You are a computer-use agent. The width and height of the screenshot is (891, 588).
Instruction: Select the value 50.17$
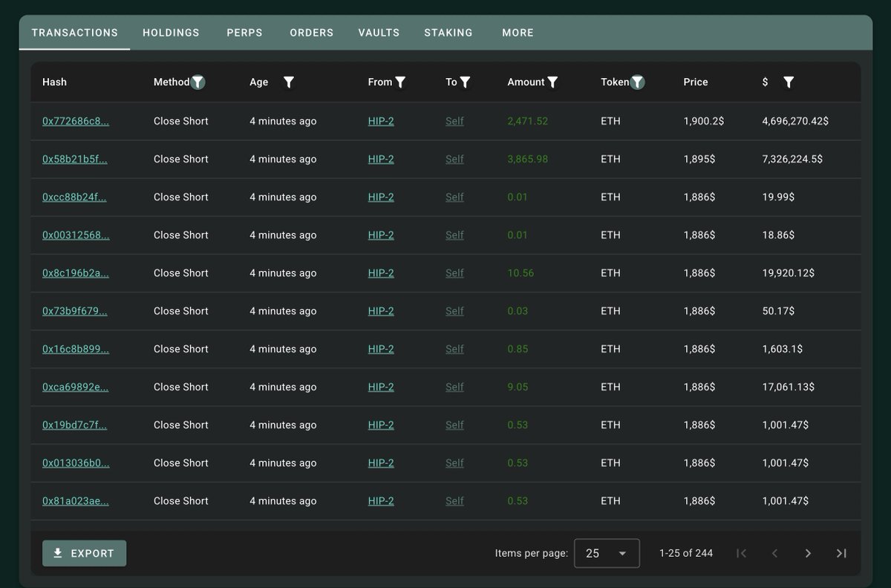777,310
